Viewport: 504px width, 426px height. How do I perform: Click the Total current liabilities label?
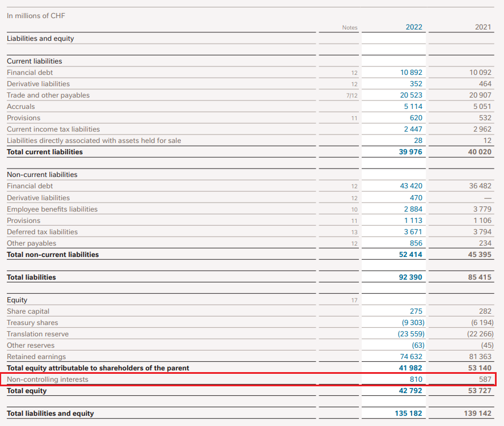tap(45, 152)
